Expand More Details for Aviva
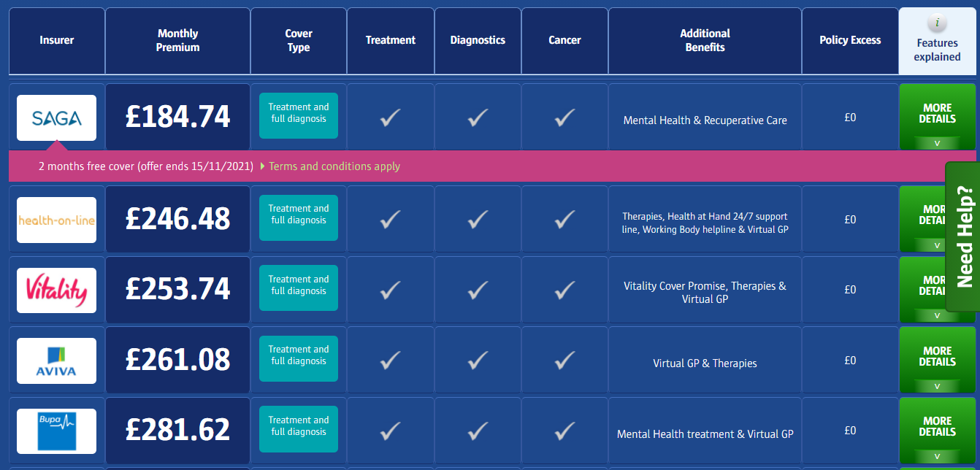The width and height of the screenshot is (980, 470). coord(937,361)
